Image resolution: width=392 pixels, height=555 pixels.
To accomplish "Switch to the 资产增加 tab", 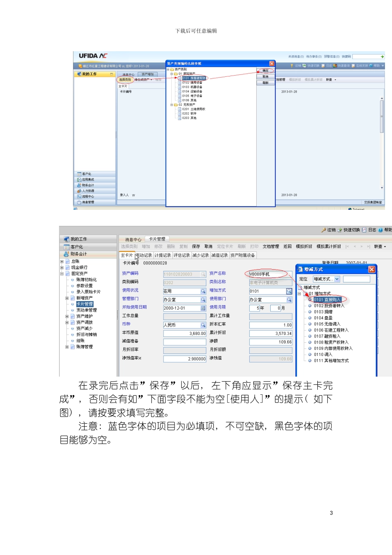I will coord(148,74).
